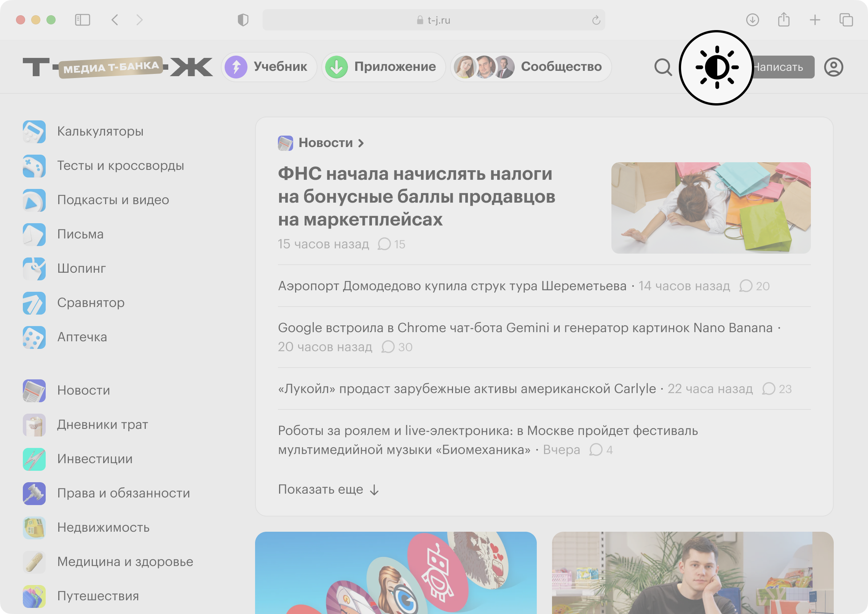
Task: Open Google встроила в Chrome Gemini article
Action: coord(525,328)
